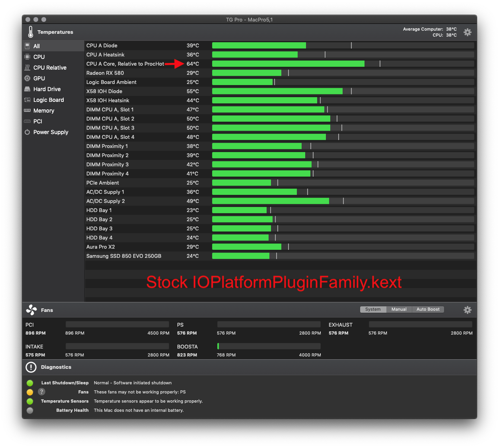Select DIMM Proximity 4 row

point(280,173)
